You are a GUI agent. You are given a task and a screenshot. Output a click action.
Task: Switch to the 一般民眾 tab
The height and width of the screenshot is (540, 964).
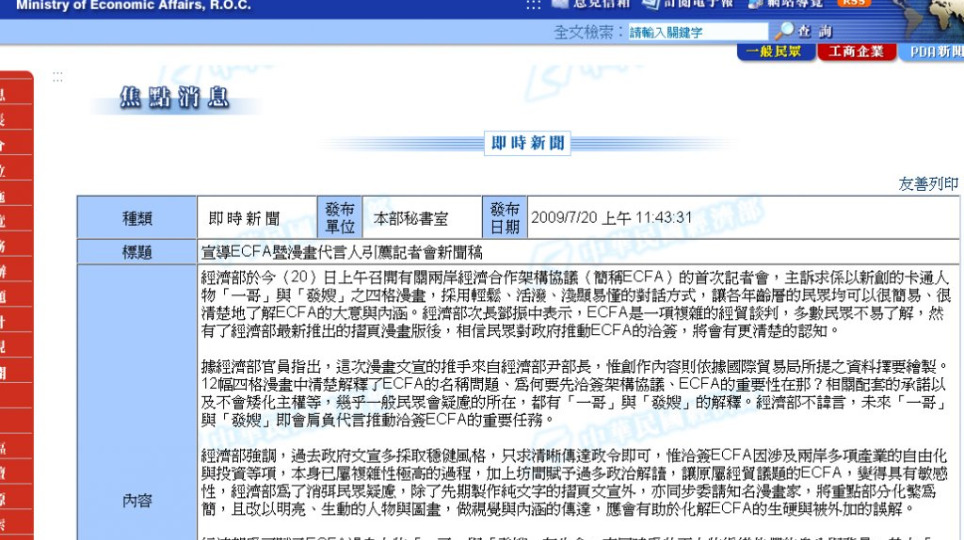776,52
